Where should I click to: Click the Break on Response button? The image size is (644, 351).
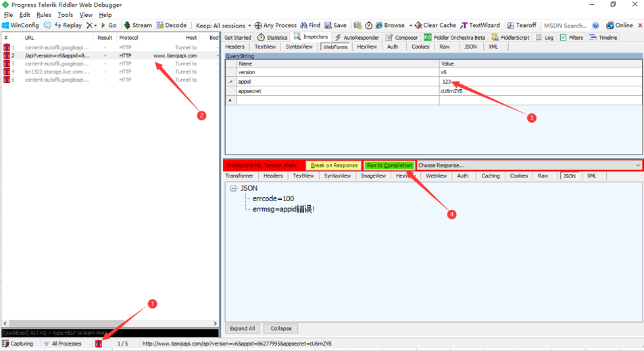click(334, 165)
